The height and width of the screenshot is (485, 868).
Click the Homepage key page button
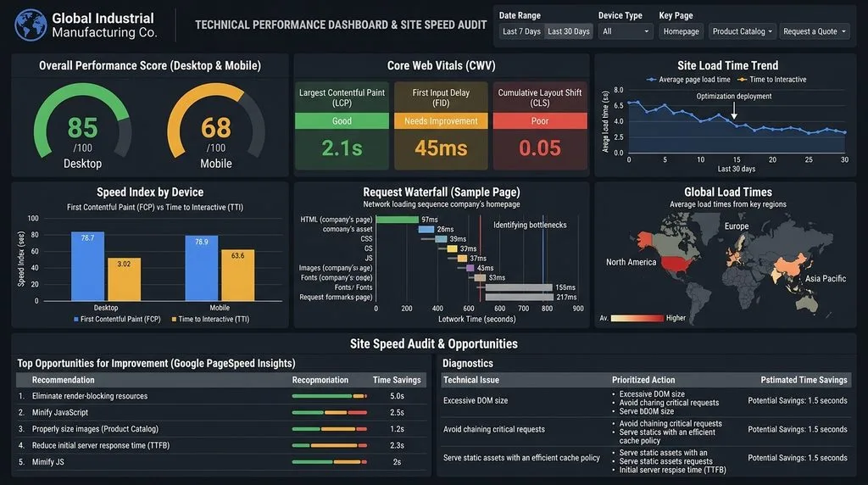681,31
